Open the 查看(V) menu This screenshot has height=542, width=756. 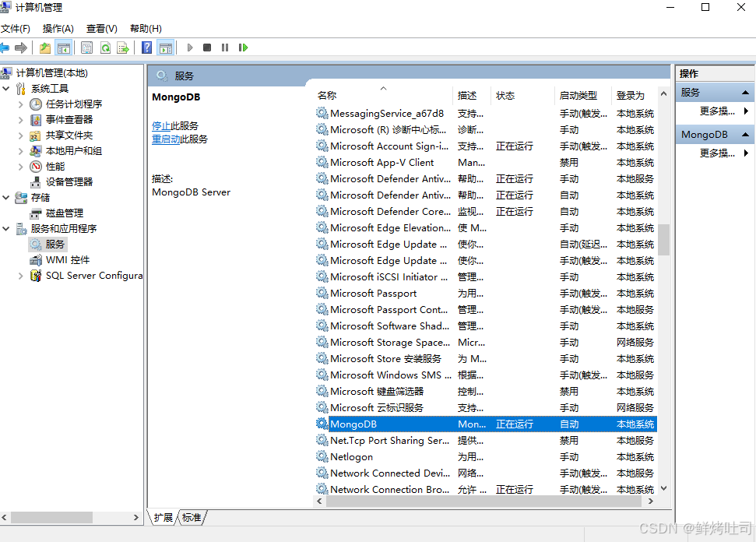[x=102, y=29]
